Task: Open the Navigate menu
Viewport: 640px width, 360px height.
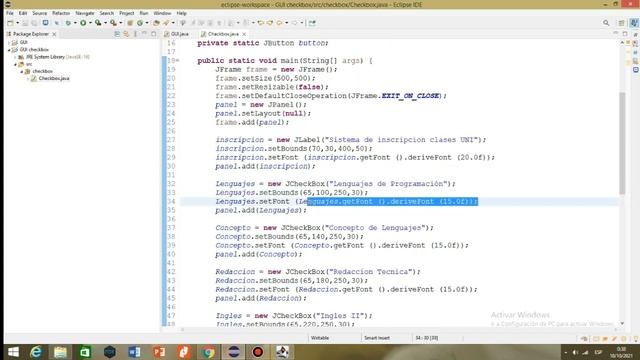Action: click(x=85, y=13)
